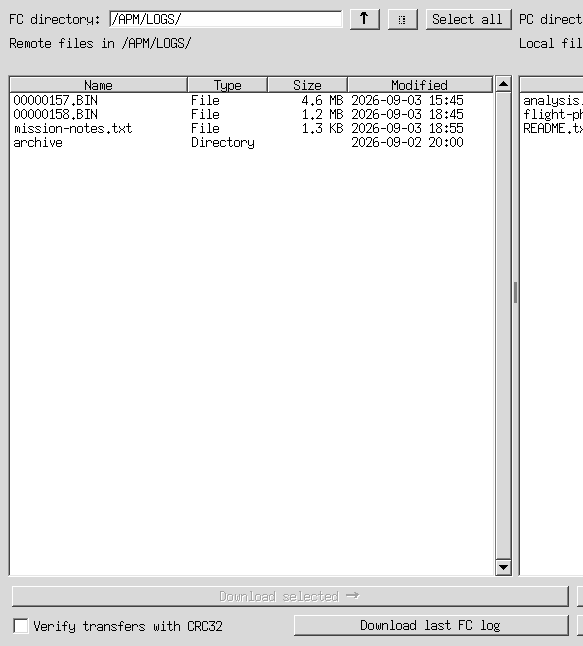Click the Directory type cell of archive
583x646 pixels.
223,143
